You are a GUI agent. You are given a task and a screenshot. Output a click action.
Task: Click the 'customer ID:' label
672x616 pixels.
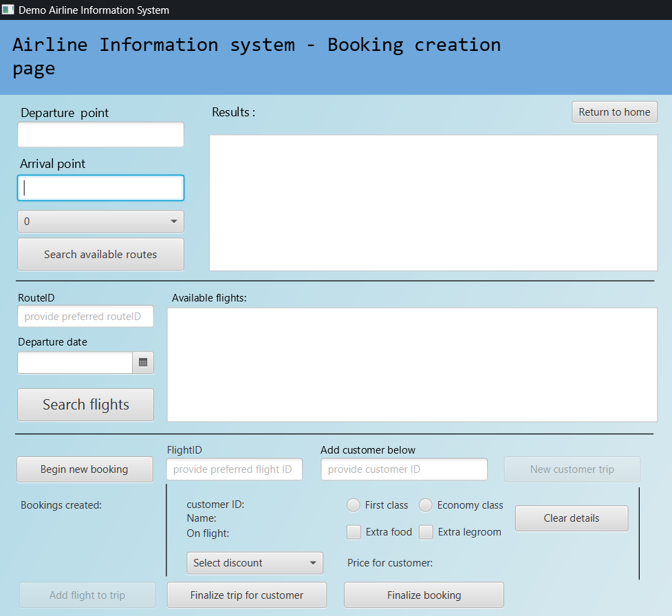(x=215, y=505)
